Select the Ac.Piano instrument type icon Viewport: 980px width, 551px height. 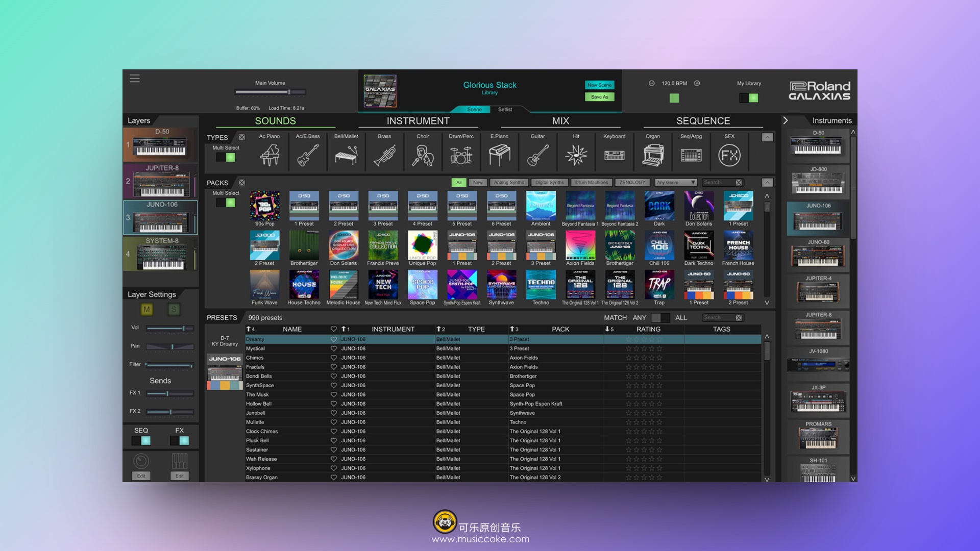(x=269, y=155)
